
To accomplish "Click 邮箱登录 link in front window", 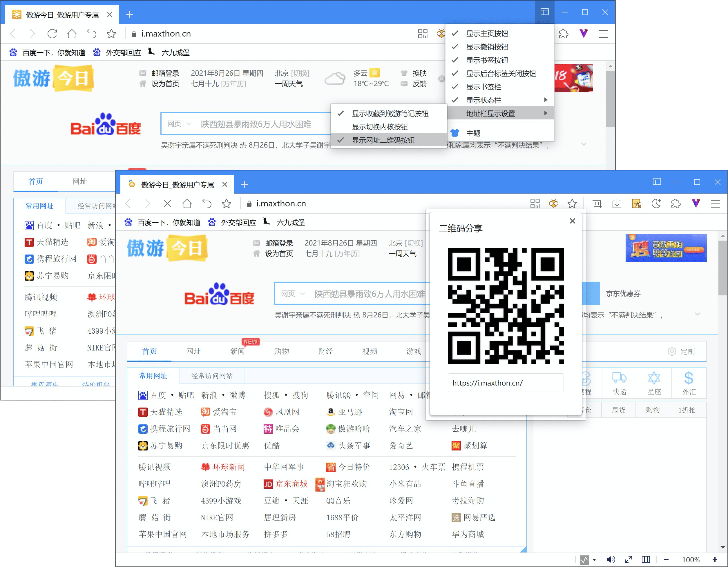I will [279, 243].
